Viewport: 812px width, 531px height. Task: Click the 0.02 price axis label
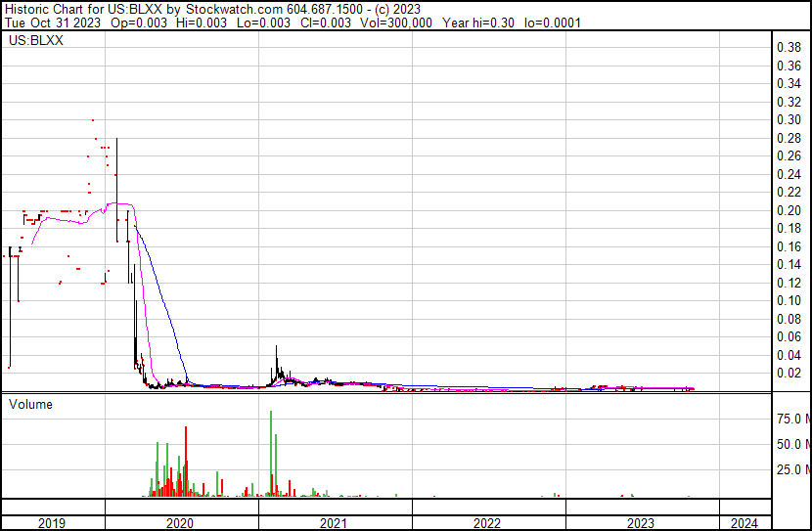789,373
